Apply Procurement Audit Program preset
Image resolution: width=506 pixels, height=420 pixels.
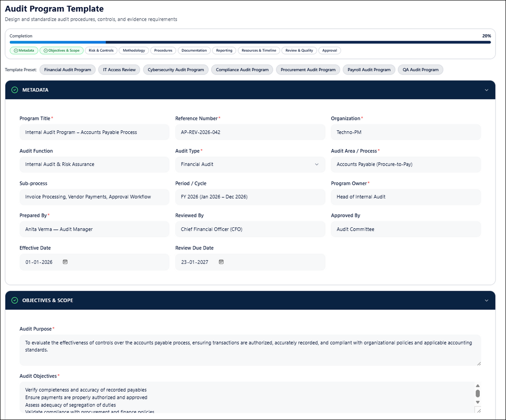click(308, 70)
